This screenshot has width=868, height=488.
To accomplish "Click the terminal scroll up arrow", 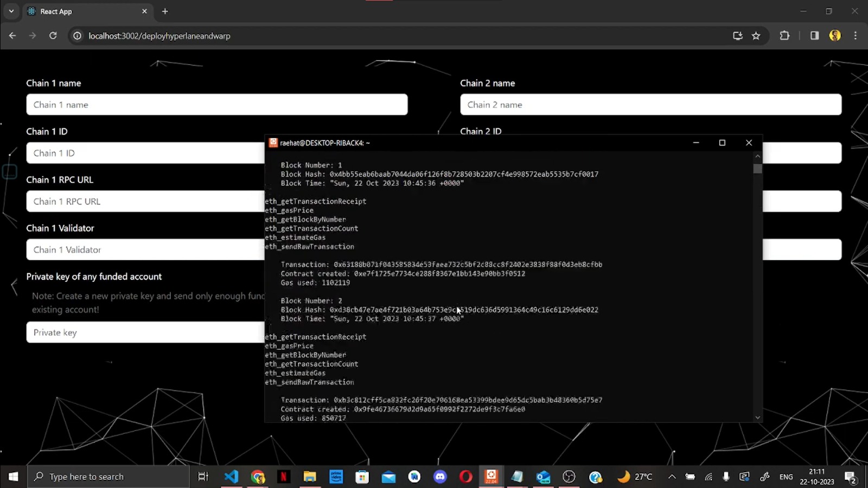I will 757,156.
